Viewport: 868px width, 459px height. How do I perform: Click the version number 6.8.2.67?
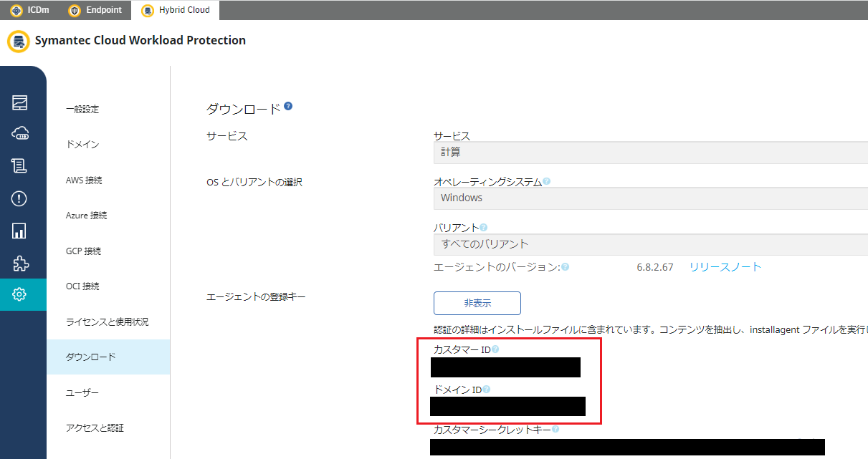tap(655, 267)
